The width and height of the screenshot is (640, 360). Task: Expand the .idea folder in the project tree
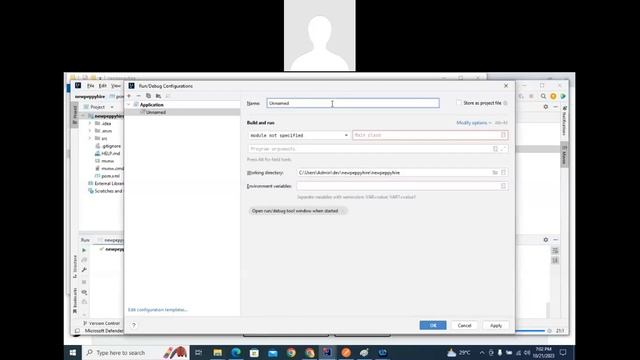tap(90, 123)
